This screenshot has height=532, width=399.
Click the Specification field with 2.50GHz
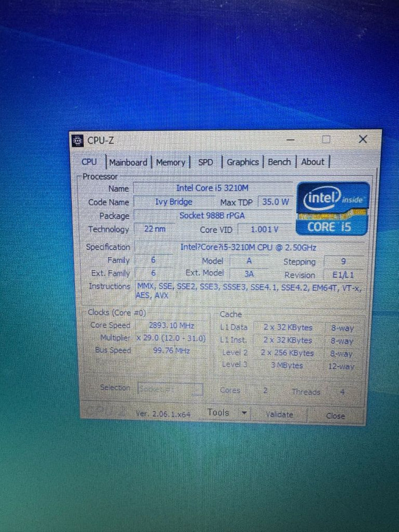click(x=248, y=247)
